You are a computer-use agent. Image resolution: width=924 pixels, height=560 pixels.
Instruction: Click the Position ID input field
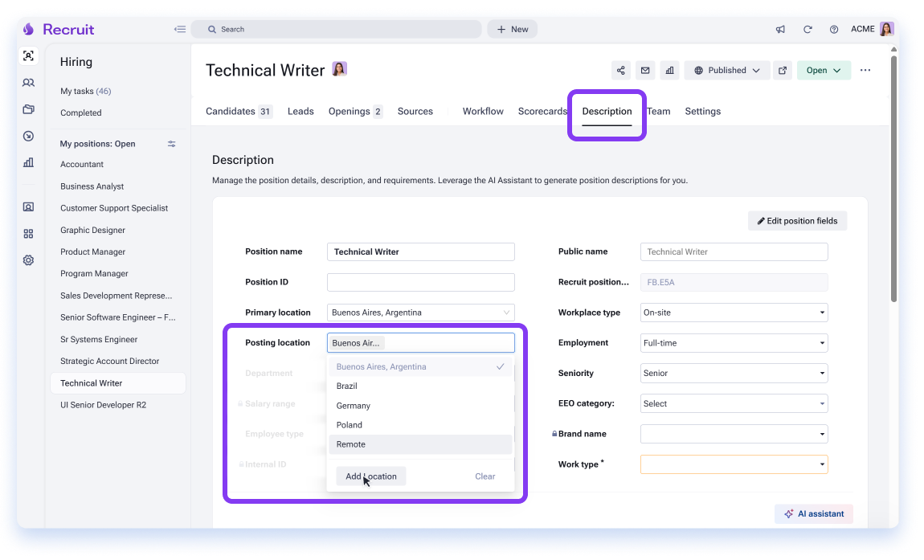pyautogui.click(x=421, y=282)
